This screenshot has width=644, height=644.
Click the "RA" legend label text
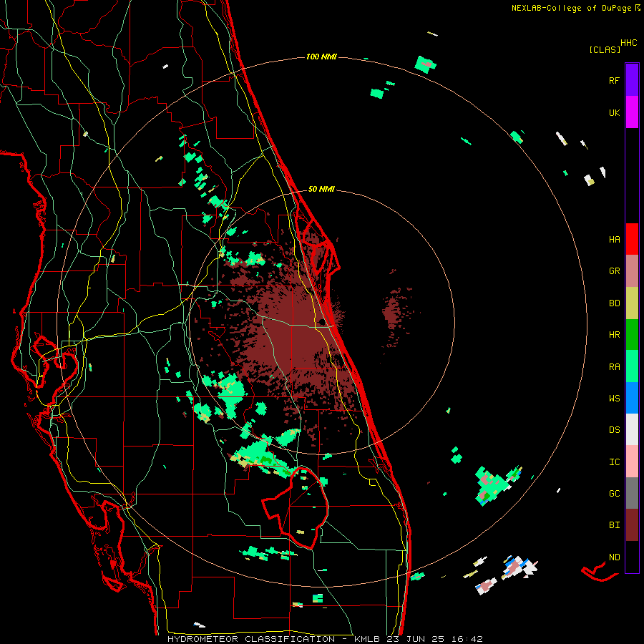point(614,367)
